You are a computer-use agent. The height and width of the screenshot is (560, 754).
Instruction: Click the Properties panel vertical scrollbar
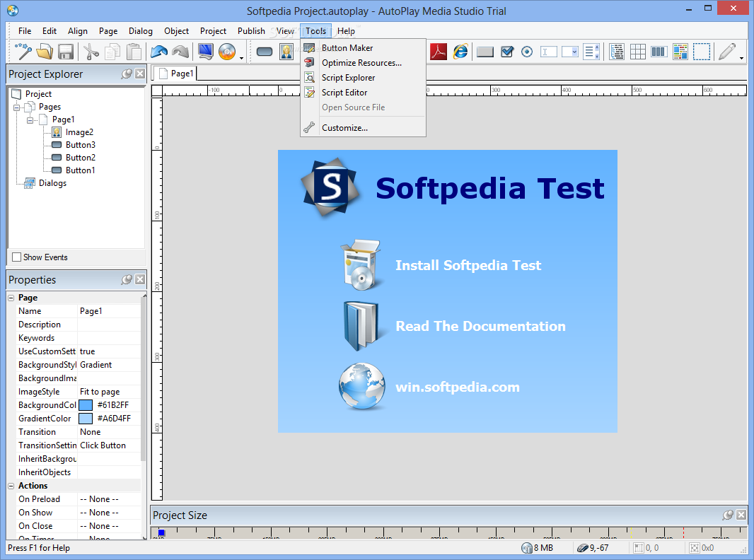click(144, 380)
